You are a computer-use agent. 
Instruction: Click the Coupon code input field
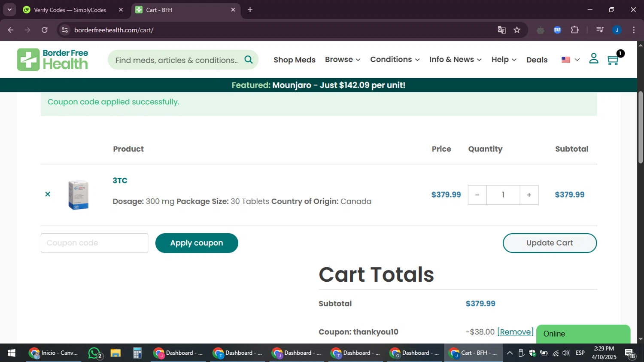point(94,243)
